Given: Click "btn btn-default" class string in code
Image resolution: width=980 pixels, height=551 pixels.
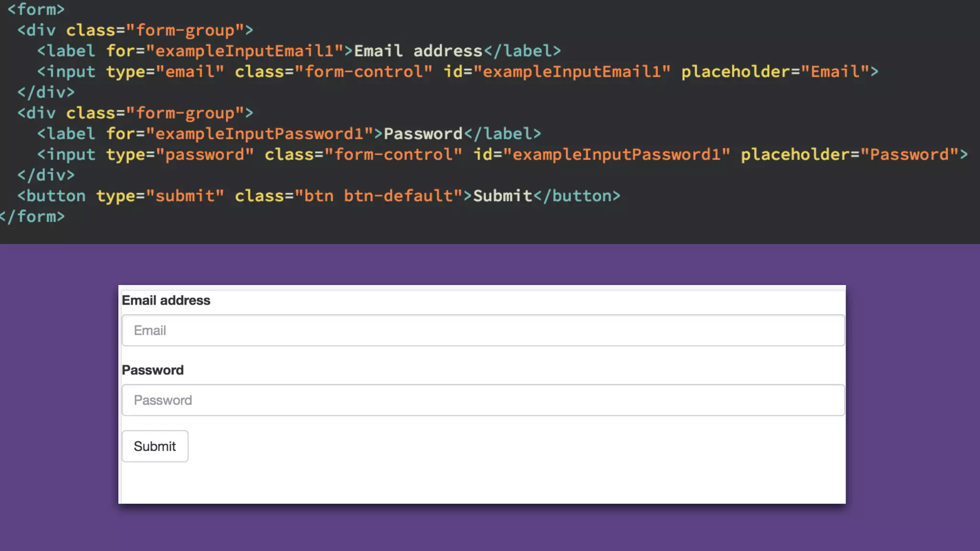Looking at the screenshot, I should (379, 196).
